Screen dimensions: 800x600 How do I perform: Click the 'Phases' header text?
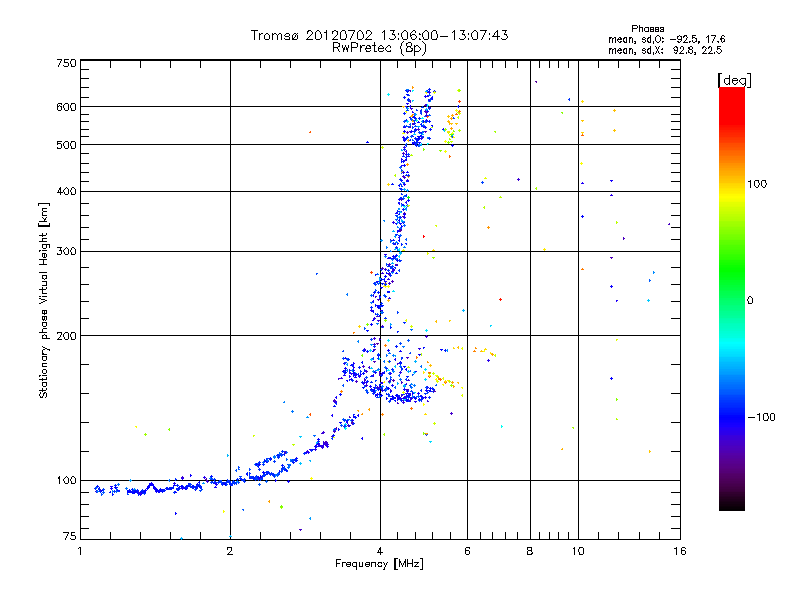[x=647, y=29]
